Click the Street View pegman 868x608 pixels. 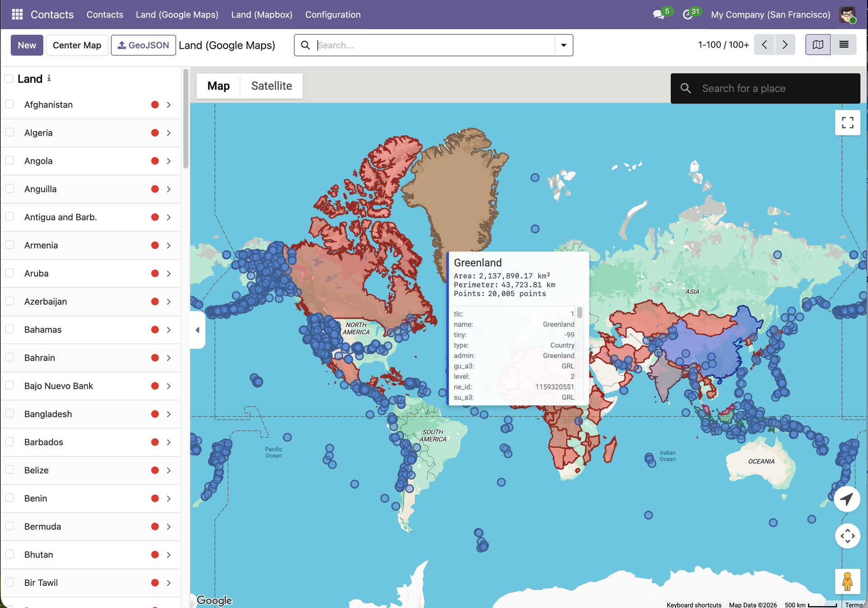coord(848,581)
